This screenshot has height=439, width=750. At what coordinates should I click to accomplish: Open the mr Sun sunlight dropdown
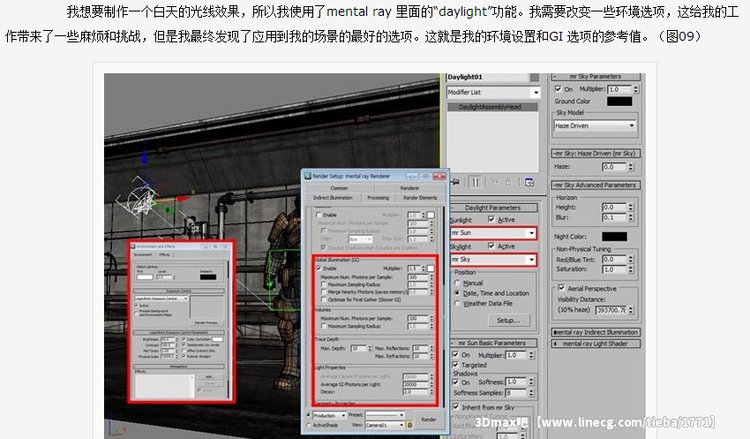click(493, 233)
